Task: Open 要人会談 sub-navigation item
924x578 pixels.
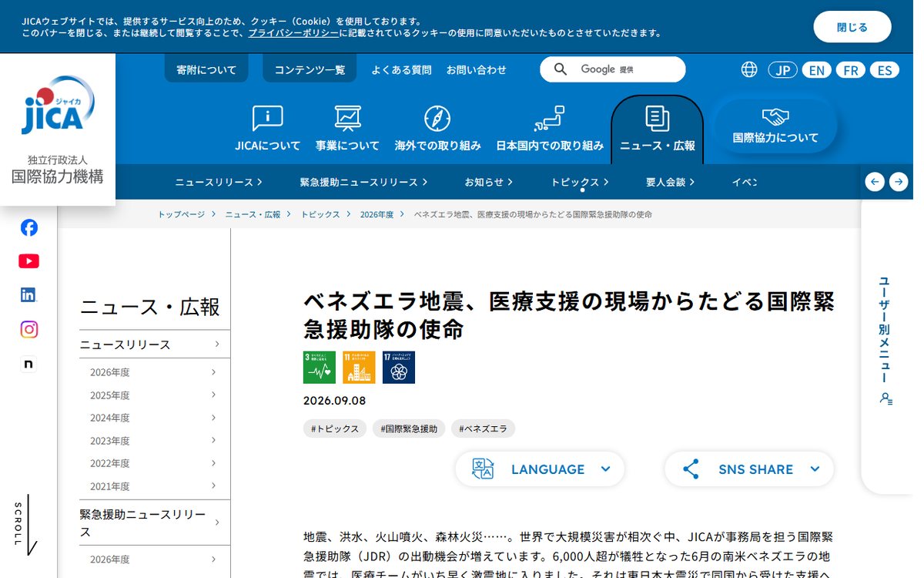Action: (670, 182)
